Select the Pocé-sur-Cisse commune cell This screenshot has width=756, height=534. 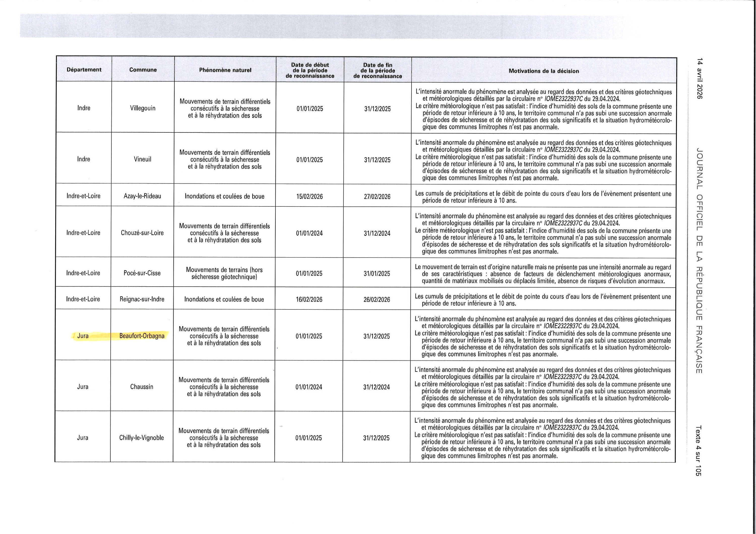[x=142, y=273]
